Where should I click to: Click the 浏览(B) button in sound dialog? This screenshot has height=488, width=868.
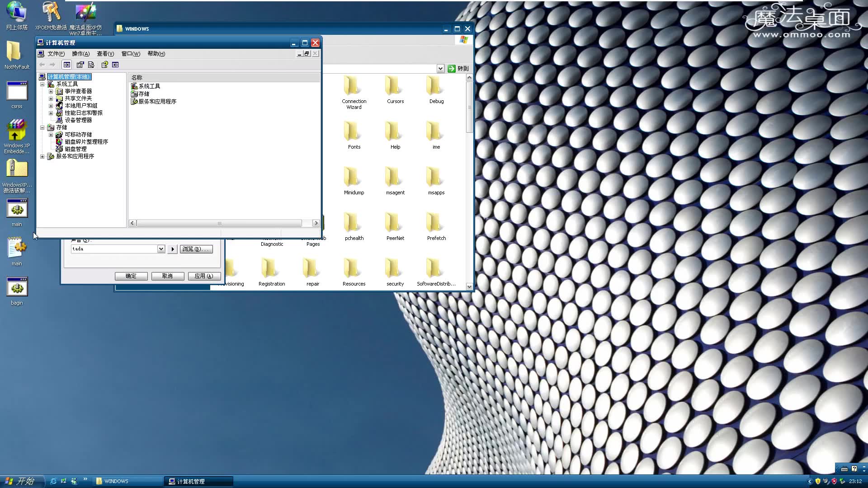point(196,249)
